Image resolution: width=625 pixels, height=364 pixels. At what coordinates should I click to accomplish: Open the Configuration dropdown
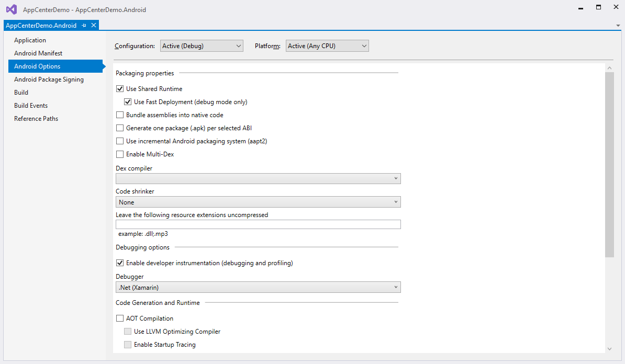[x=202, y=46]
